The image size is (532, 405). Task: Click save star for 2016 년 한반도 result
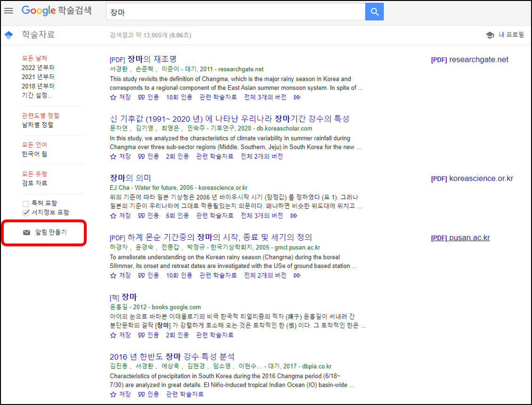[113, 394]
